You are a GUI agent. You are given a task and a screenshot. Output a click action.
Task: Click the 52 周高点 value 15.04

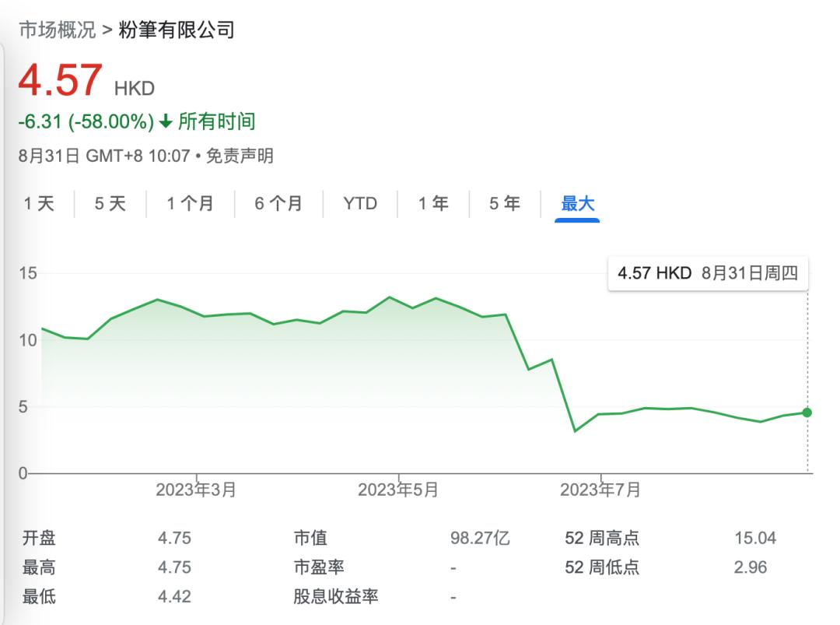coord(754,538)
